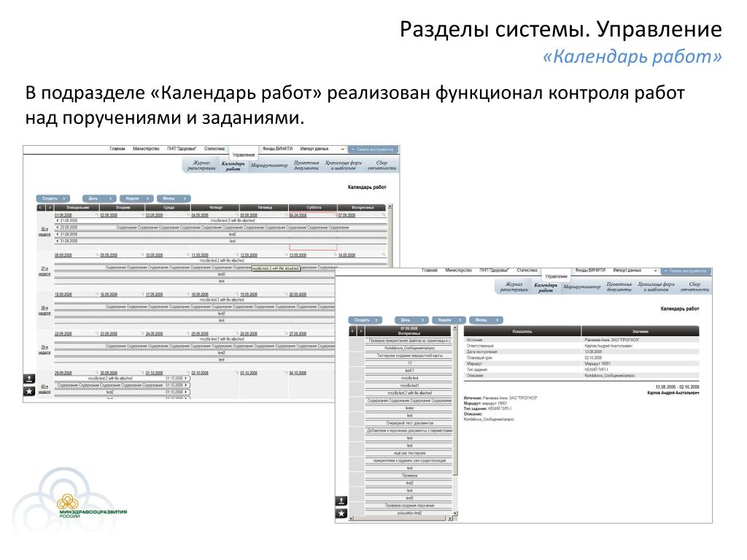Open the 04.09.2008 date link in the week calendar
The image size is (747, 560).
(x=200, y=215)
